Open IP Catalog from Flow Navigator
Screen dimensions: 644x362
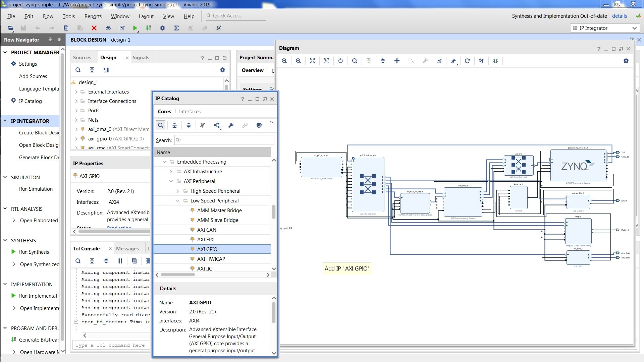[30, 101]
